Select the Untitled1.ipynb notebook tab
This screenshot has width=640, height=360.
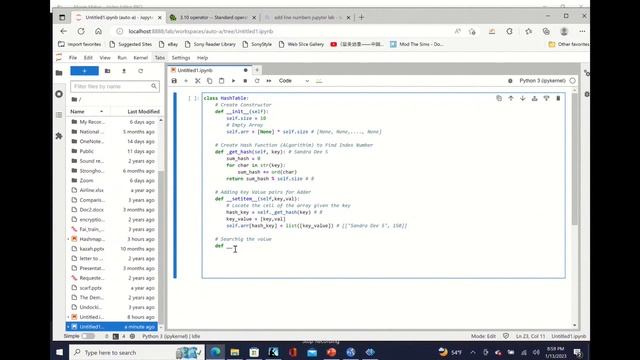pos(208,70)
